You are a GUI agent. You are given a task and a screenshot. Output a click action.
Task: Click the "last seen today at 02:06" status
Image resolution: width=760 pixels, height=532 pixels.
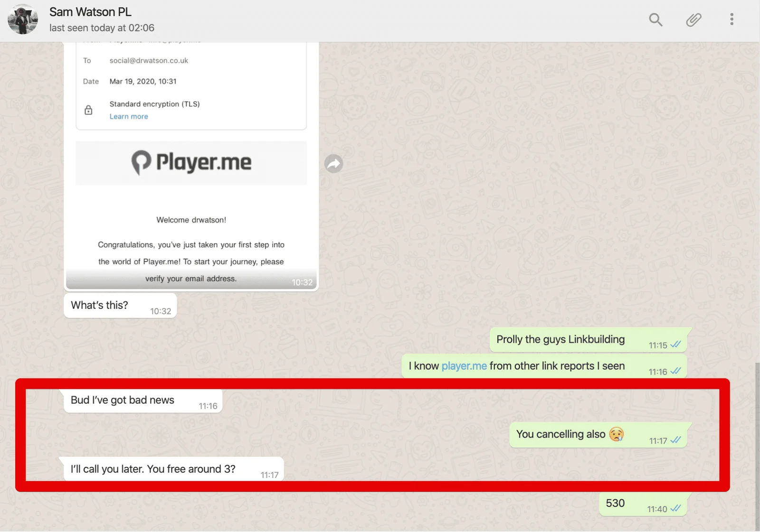pos(102,28)
